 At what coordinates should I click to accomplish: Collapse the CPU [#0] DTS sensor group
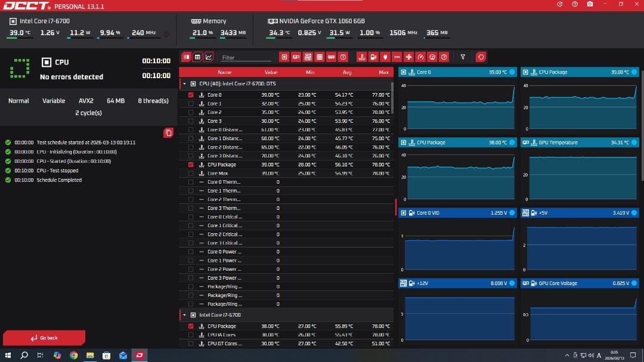tap(184, 84)
